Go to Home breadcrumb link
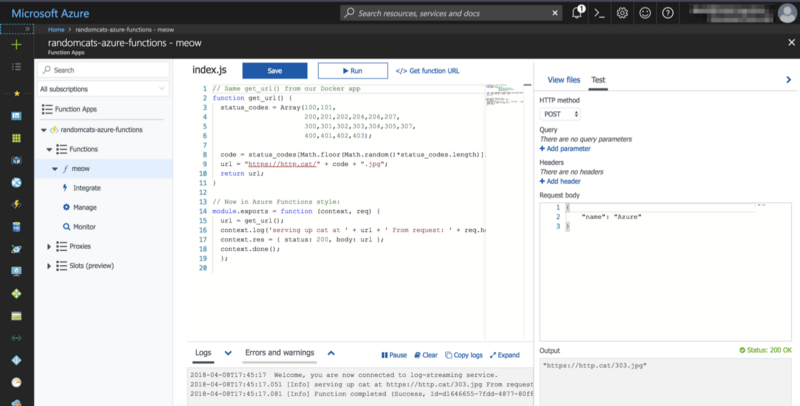 (x=56, y=30)
